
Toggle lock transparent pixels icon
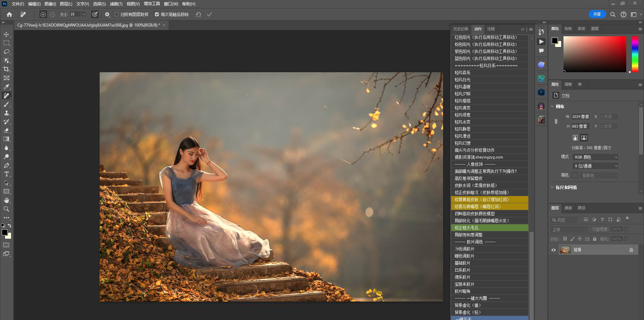tap(565, 239)
